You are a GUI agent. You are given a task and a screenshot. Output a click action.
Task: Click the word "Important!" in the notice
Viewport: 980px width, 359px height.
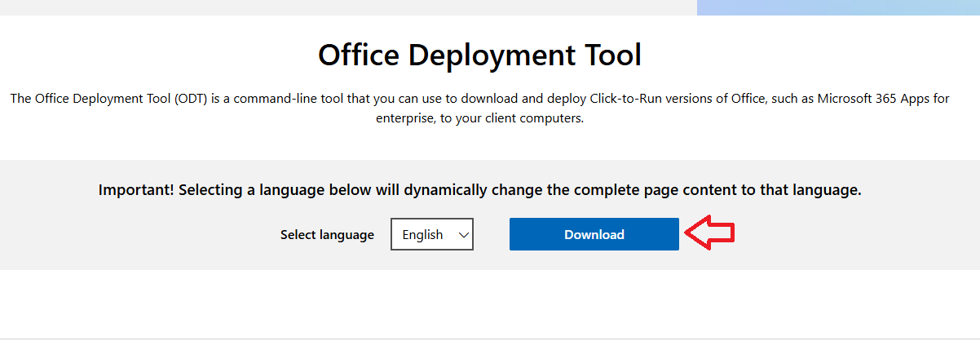136,190
